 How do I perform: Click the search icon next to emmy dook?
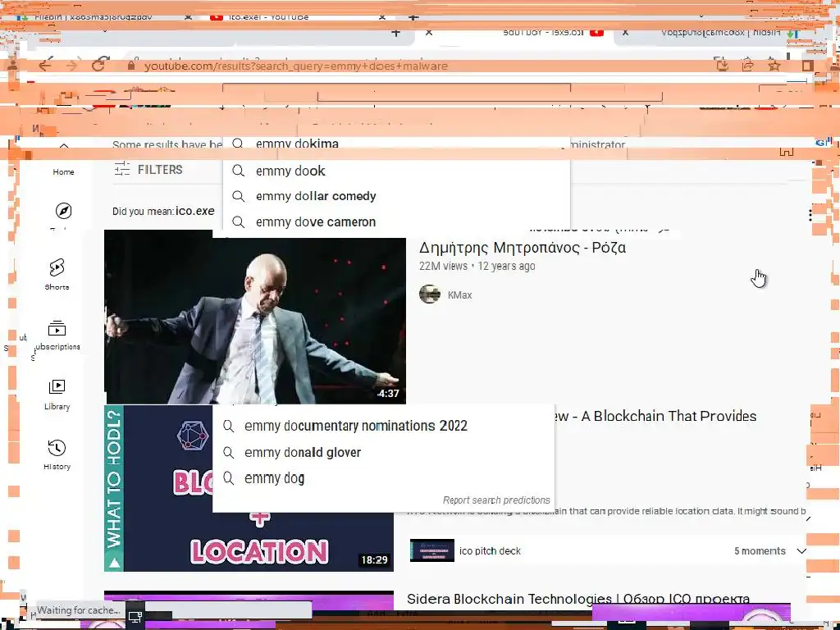[x=239, y=171]
